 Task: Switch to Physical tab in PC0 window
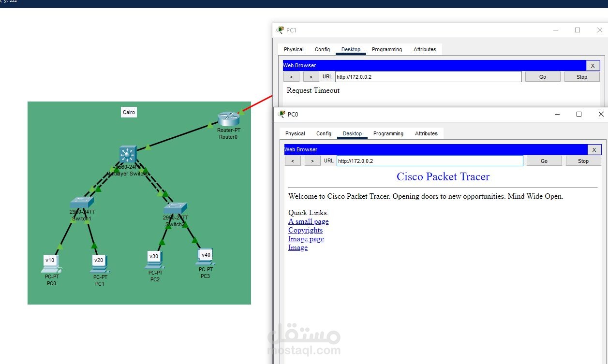(x=295, y=133)
